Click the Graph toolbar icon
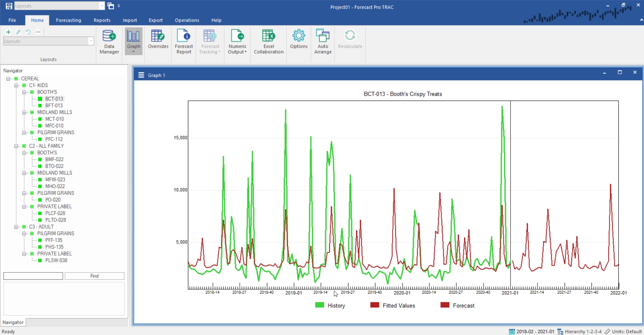Viewport: 644px width, 335px height. 134,36
